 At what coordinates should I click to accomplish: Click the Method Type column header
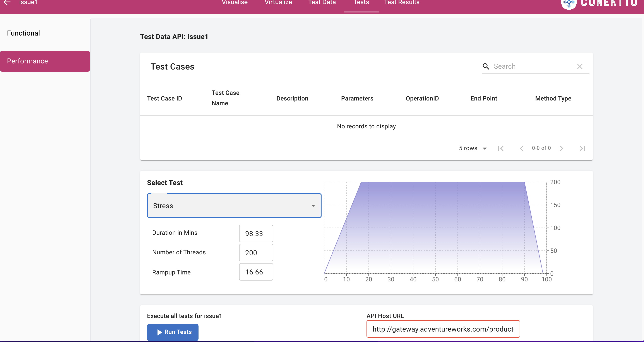tap(553, 99)
